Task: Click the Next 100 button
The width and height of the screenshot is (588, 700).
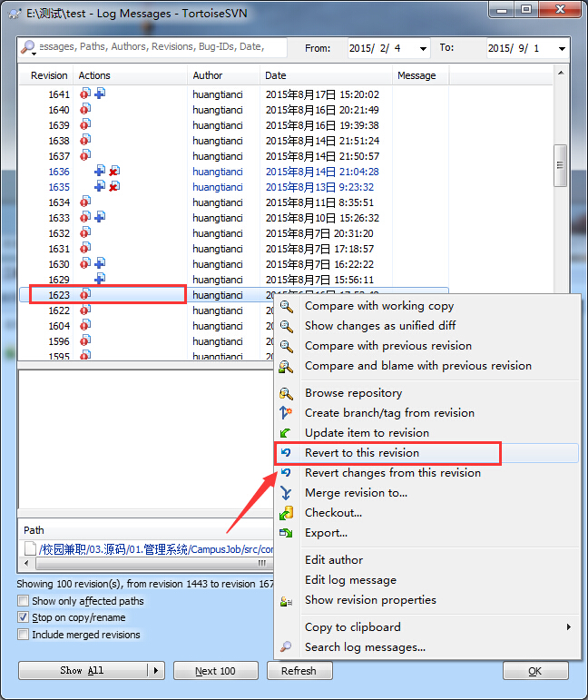Action: click(215, 671)
